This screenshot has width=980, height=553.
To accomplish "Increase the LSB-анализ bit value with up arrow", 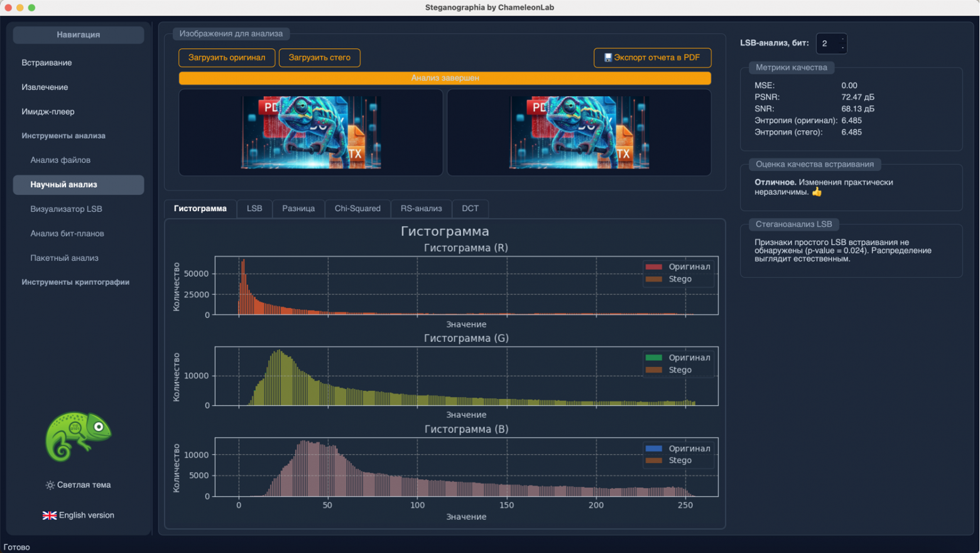I will 842,40.
